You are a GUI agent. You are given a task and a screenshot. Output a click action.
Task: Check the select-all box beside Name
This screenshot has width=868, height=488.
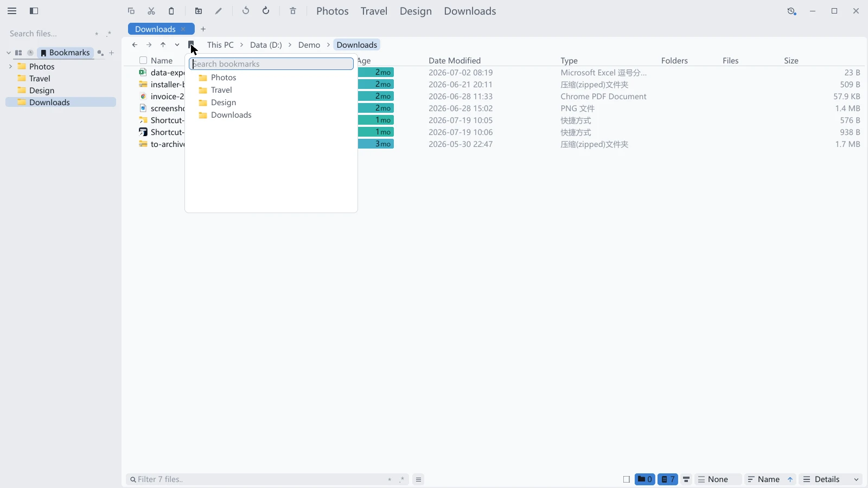point(143,61)
